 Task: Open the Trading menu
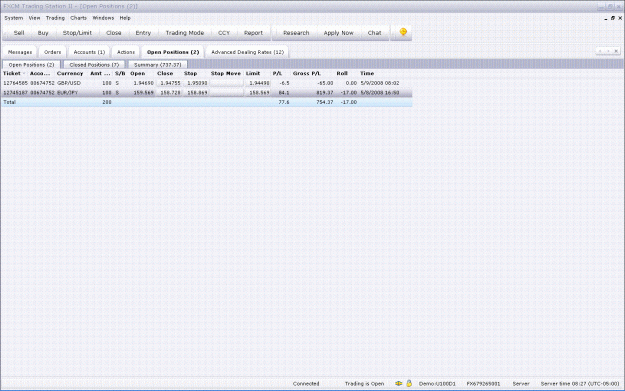pyautogui.click(x=55, y=18)
